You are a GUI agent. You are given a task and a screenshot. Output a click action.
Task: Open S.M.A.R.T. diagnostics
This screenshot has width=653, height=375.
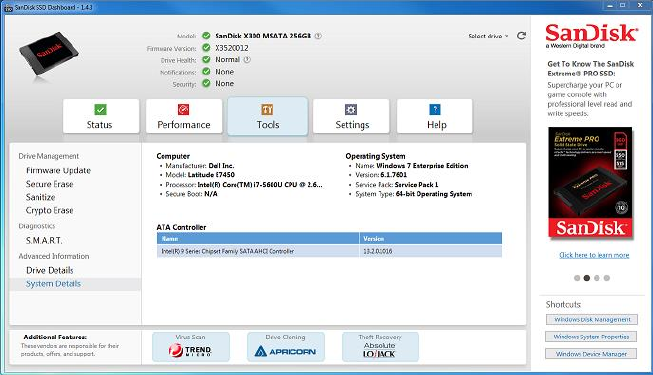pos(44,240)
